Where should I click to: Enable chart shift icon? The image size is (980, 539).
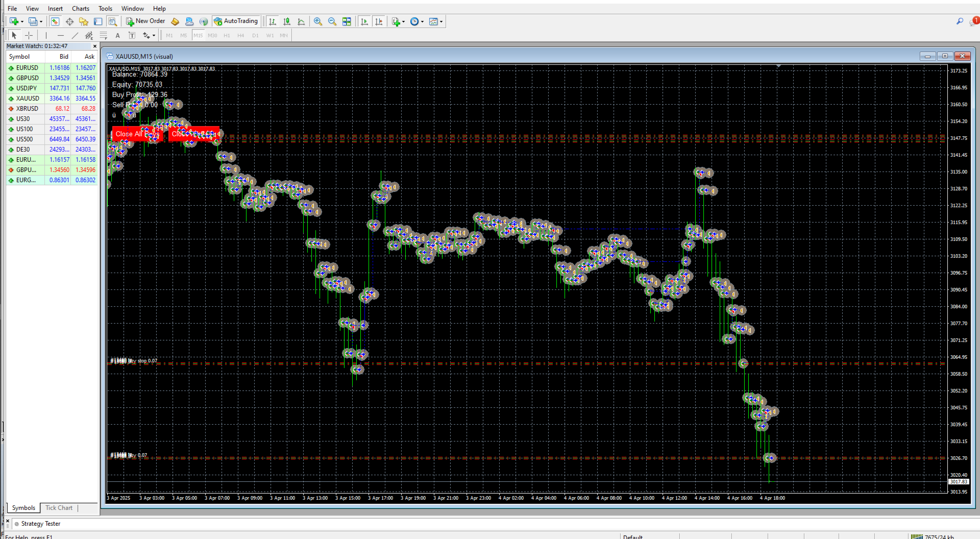pos(379,21)
